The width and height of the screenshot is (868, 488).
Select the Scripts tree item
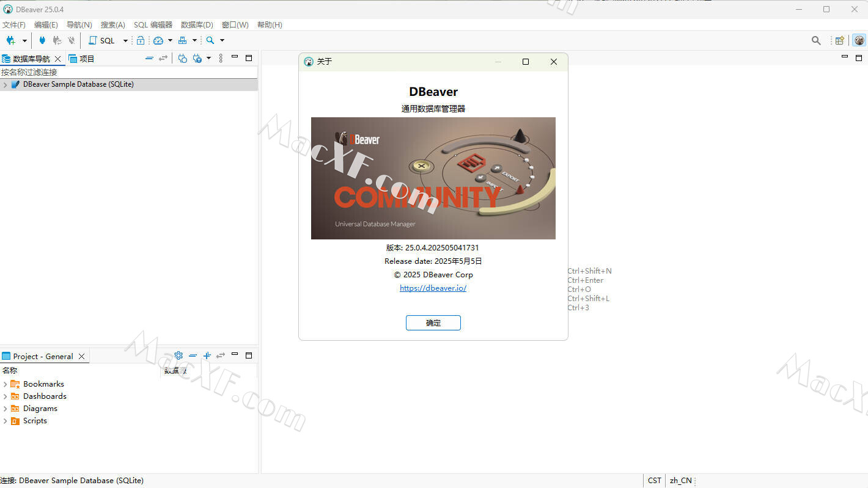(35, 421)
